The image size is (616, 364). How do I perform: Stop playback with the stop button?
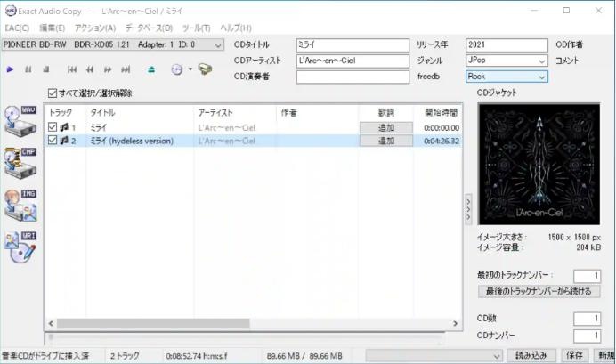point(46,69)
